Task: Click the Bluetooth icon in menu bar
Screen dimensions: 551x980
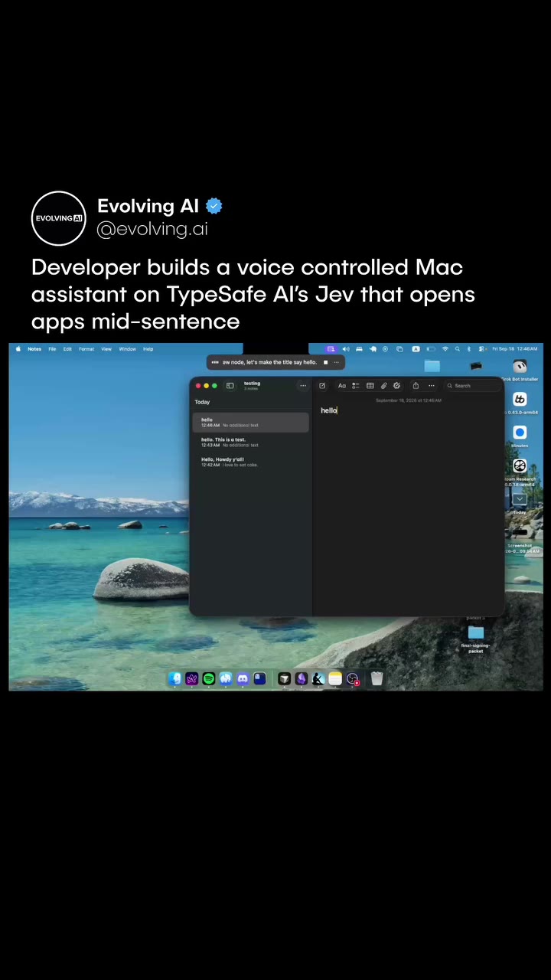Action: point(469,349)
